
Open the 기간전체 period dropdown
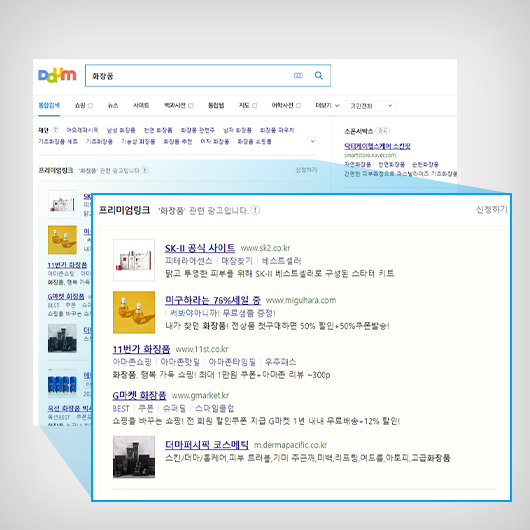click(x=371, y=106)
